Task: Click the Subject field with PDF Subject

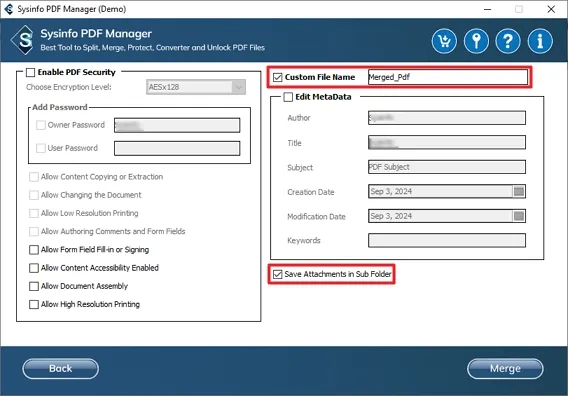Action: [x=447, y=167]
